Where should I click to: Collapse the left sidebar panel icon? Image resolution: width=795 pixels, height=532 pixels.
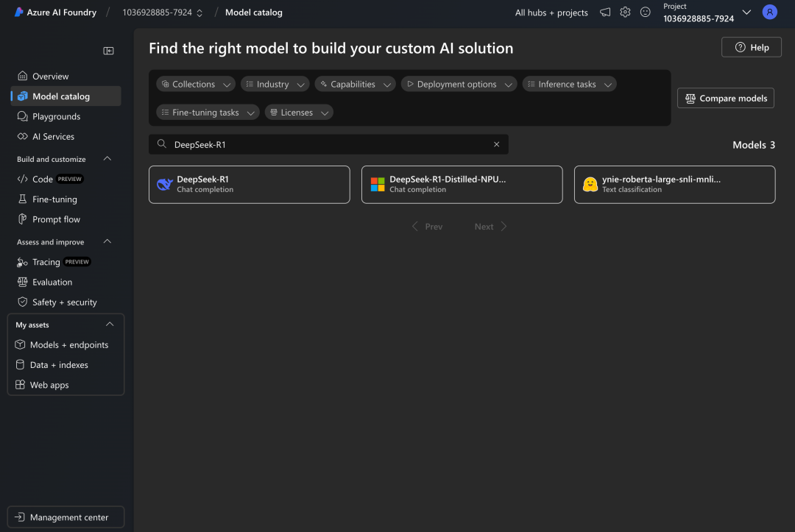click(x=108, y=51)
